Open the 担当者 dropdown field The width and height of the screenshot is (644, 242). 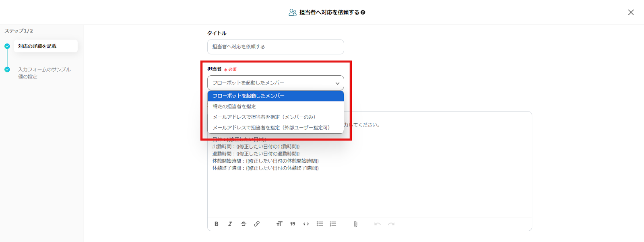pos(276,83)
